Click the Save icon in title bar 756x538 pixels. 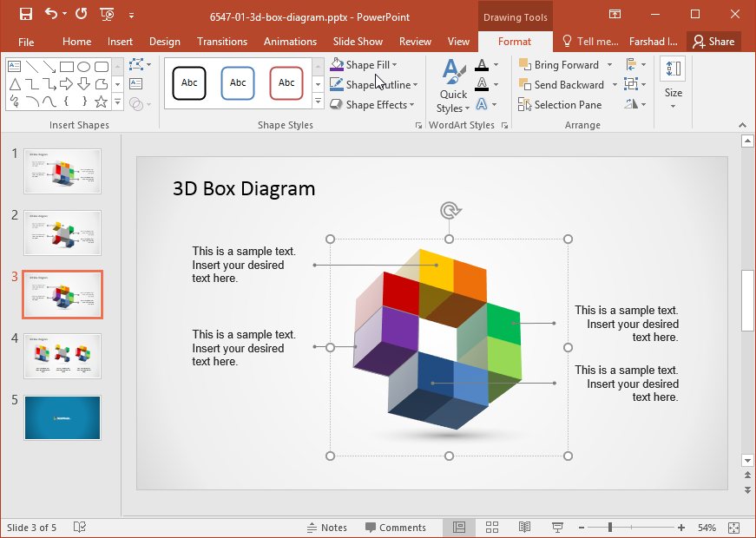(25, 15)
